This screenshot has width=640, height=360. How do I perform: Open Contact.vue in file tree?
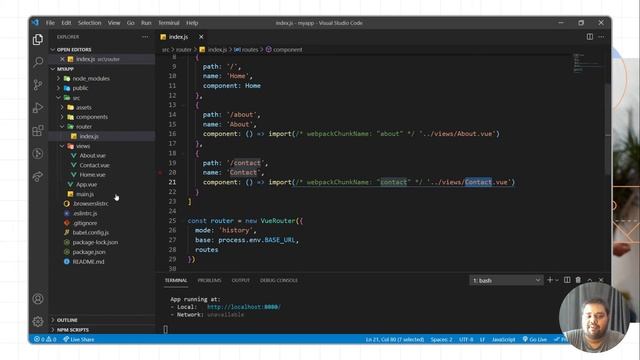(94, 165)
